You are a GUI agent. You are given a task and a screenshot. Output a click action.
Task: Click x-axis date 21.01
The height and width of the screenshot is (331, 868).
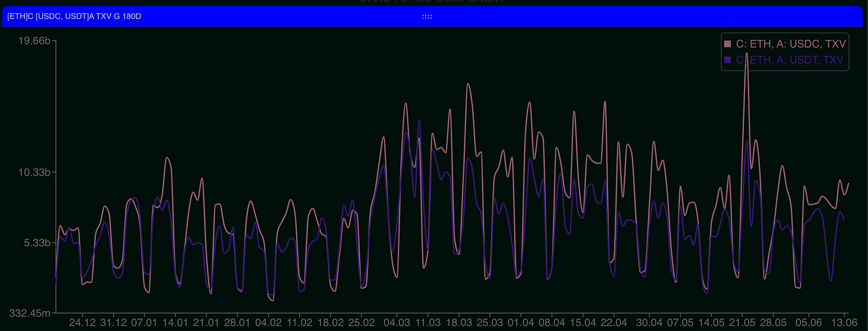click(206, 323)
